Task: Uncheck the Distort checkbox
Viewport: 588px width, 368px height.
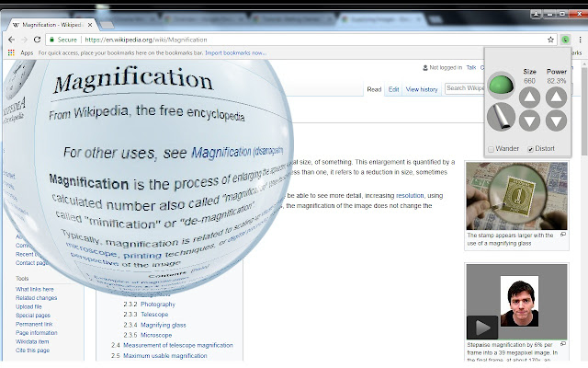Action: (x=530, y=149)
